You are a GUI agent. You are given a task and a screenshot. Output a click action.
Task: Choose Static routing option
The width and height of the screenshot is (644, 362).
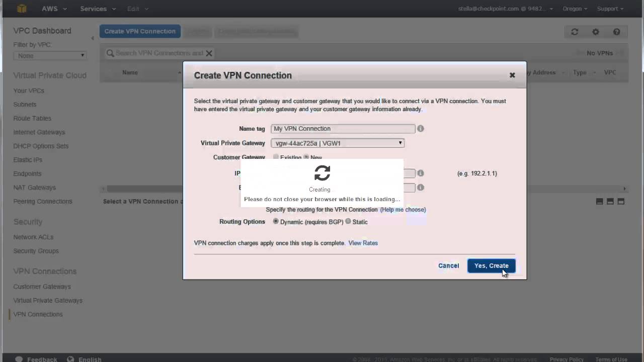(348, 221)
